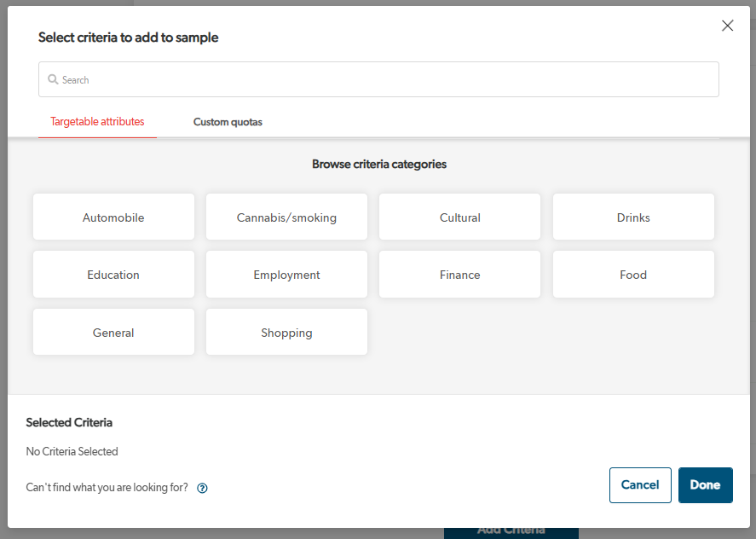The width and height of the screenshot is (756, 539).
Task: Switch to the Targetable attributes tab
Action: (97, 122)
